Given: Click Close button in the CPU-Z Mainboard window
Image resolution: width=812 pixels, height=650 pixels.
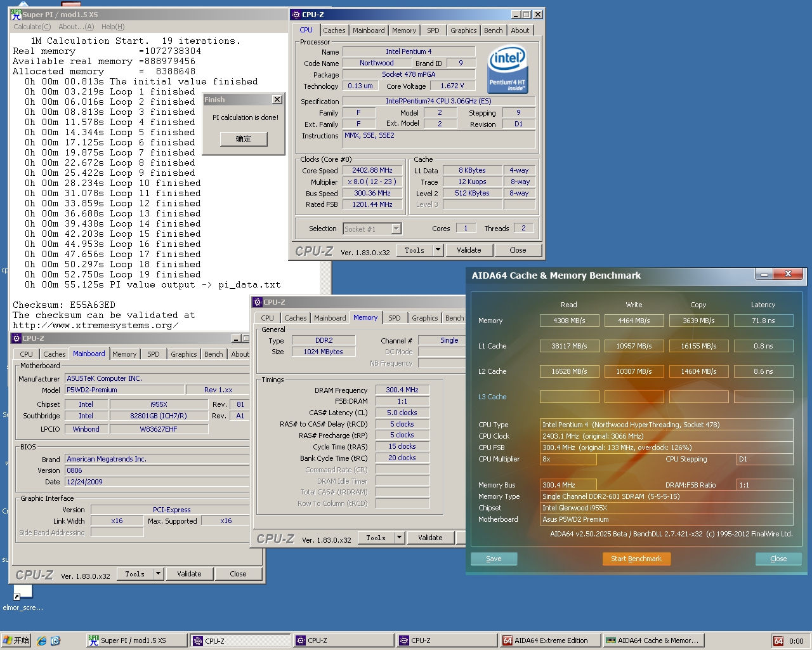Looking at the screenshot, I should tap(238, 574).
